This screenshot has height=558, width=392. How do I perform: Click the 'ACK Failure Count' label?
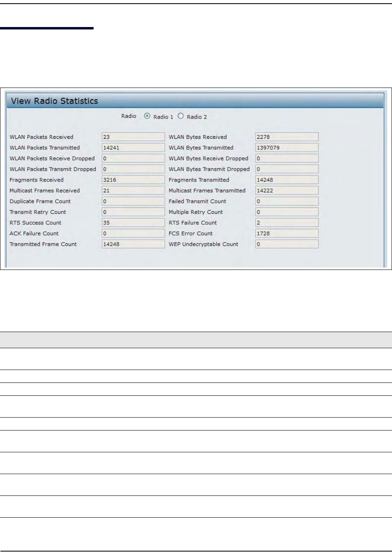34,233
